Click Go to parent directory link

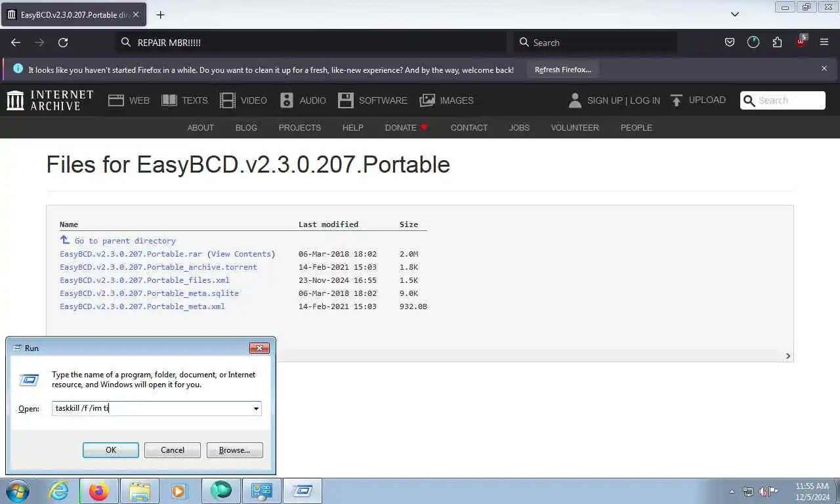(125, 241)
